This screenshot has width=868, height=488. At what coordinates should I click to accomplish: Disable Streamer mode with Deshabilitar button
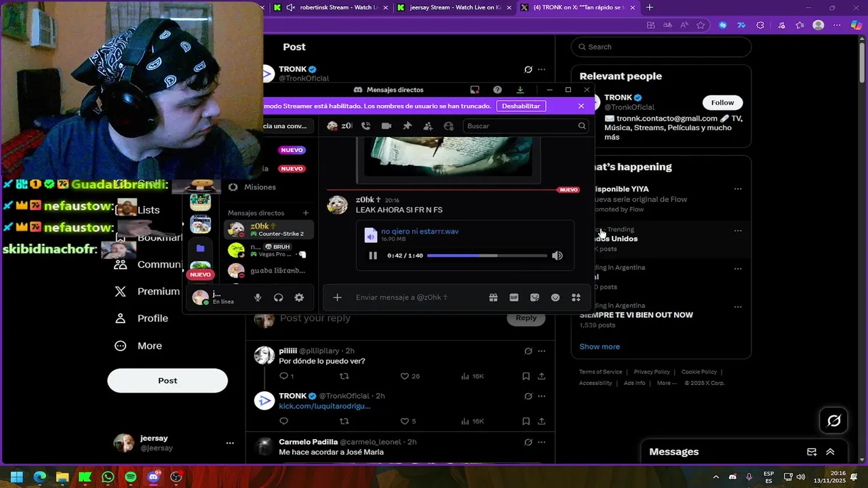point(521,106)
